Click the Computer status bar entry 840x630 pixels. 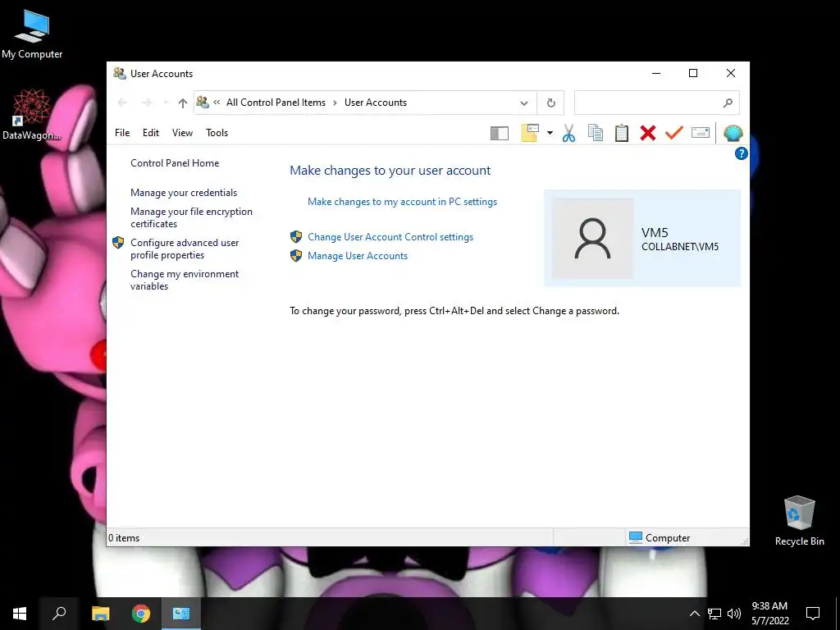(x=660, y=537)
